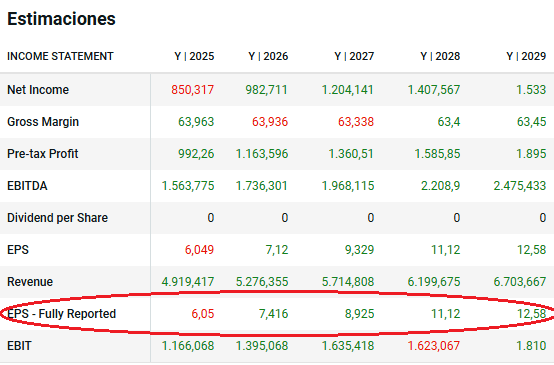Click Revenue 2029 value 6.703,667
This screenshot has width=554, height=365.
pyautogui.click(x=520, y=282)
